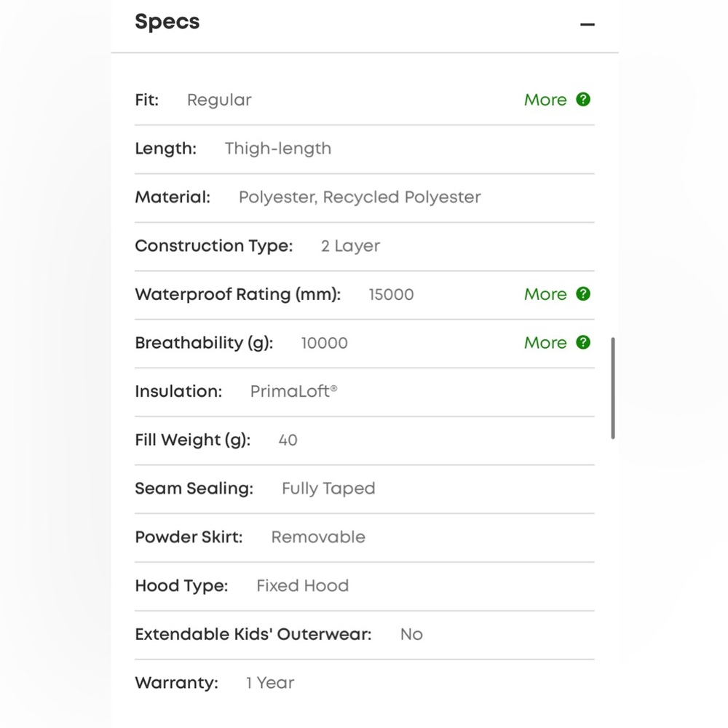Screen dimensions: 728x728
Task: Click the 2 Layer construction type value
Action: [350, 246]
